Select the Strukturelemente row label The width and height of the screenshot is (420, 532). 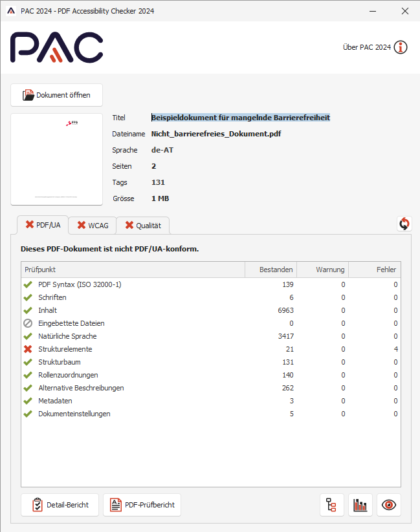coord(65,349)
